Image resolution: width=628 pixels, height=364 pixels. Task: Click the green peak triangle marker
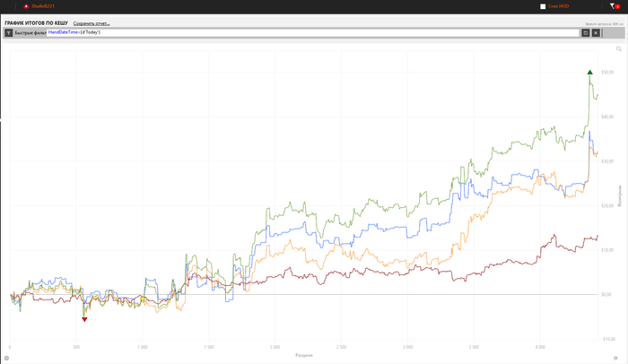590,73
